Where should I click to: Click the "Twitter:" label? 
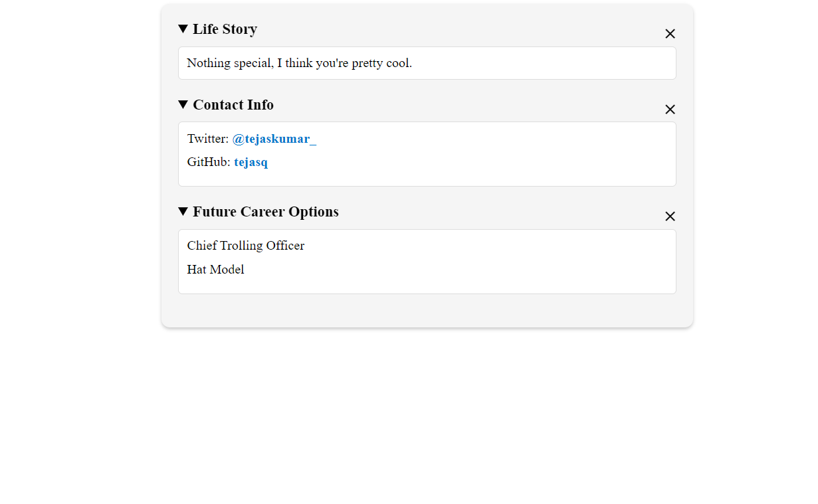pyautogui.click(x=207, y=139)
